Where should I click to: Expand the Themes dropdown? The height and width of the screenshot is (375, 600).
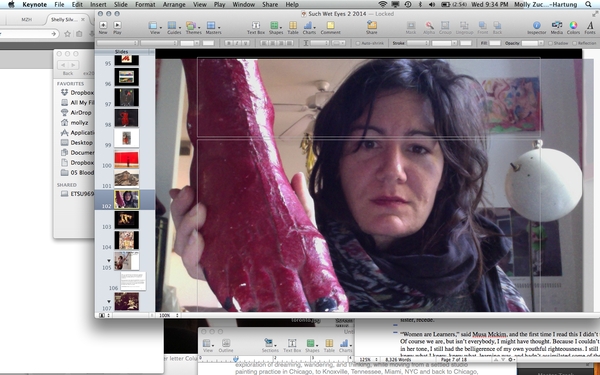[192, 26]
